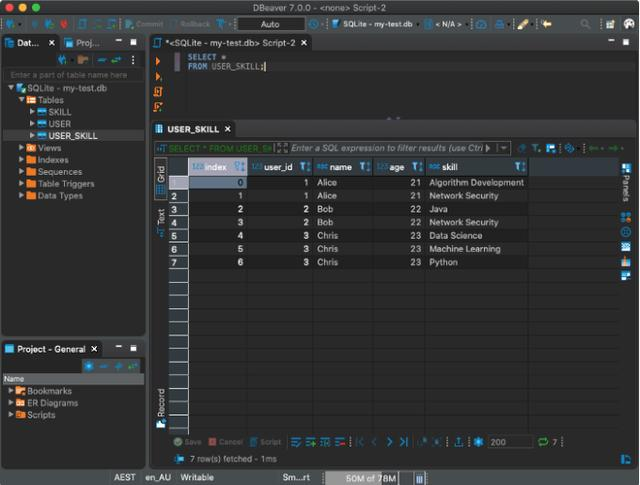The image size is (640, 485).
Task: Open the Auto transaction mode dropdown
Action: (270, 23)
